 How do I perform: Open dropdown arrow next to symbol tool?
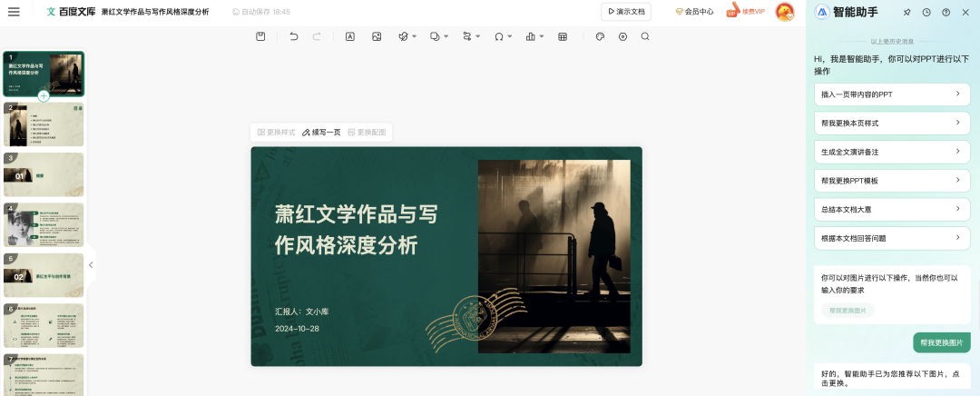click(510, 37)
